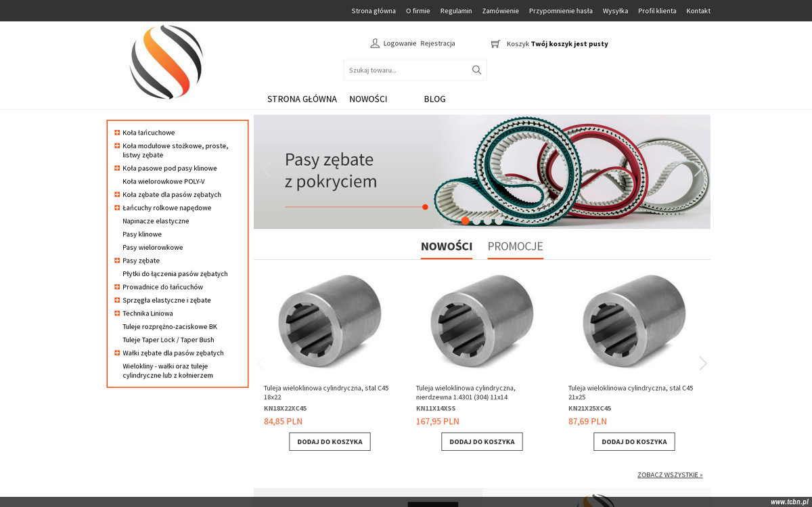Expand the Koła łańcuchowe category
Image resolution: width=812 pixels, height=507 pixels.
[x=117, y=133]
